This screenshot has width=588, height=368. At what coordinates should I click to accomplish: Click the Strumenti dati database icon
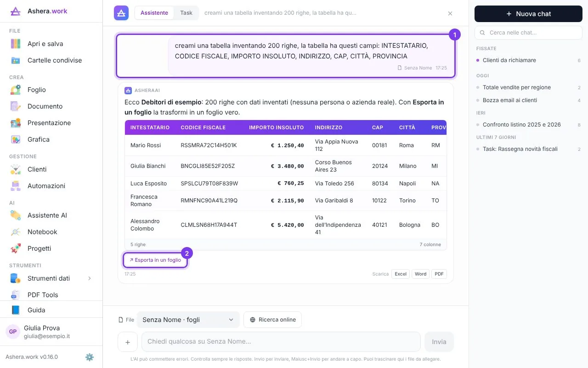click(16, 278)
